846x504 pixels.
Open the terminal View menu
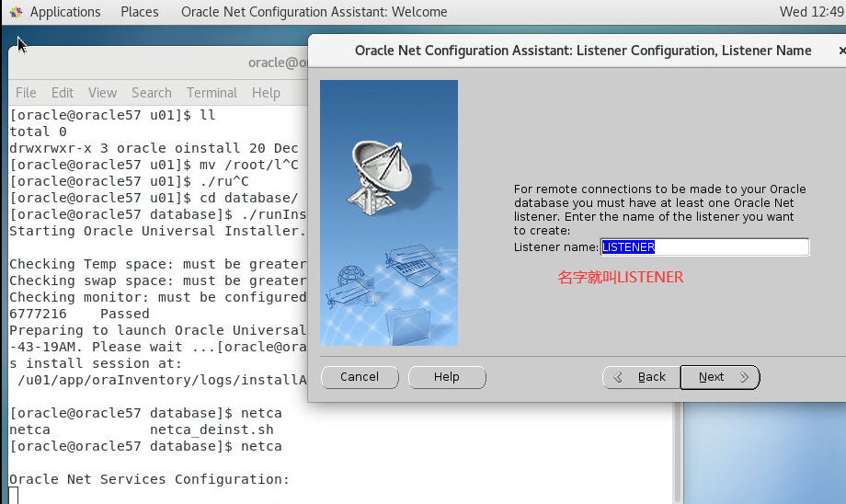click(102, 93)
